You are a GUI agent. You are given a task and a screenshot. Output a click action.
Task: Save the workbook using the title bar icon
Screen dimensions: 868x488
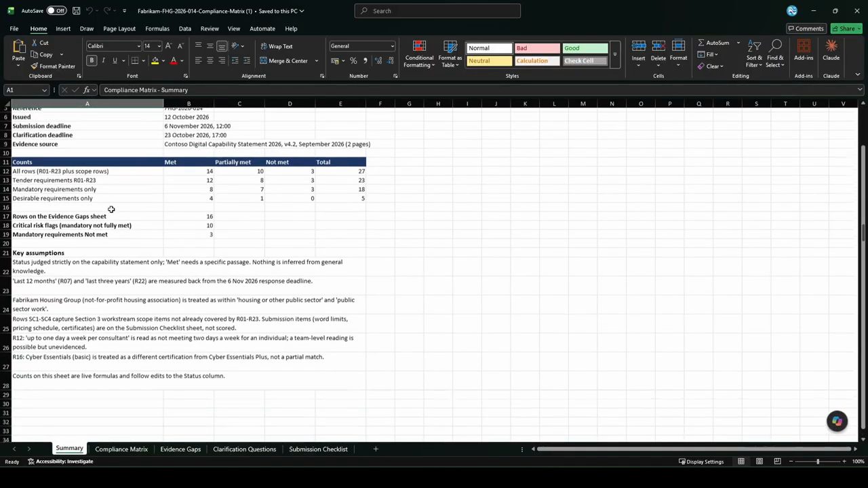coord(76,11)
